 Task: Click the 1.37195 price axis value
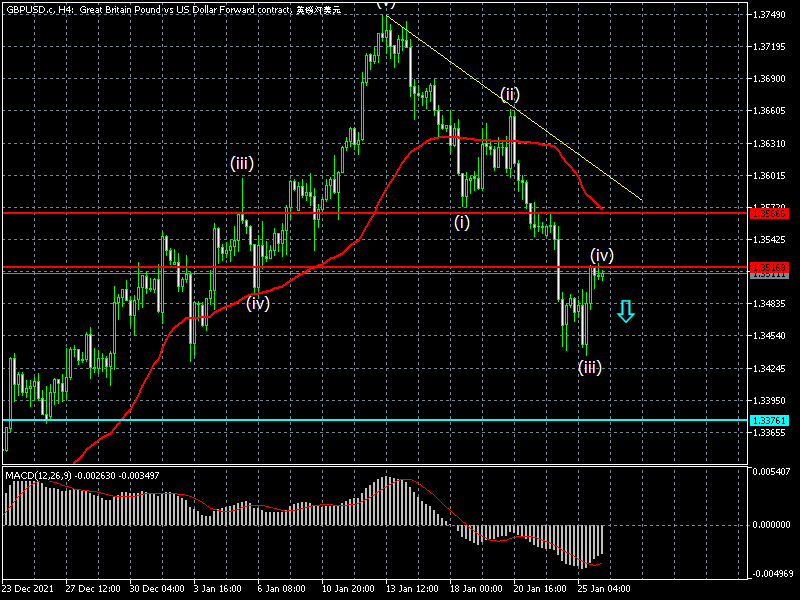click(769, 47)
